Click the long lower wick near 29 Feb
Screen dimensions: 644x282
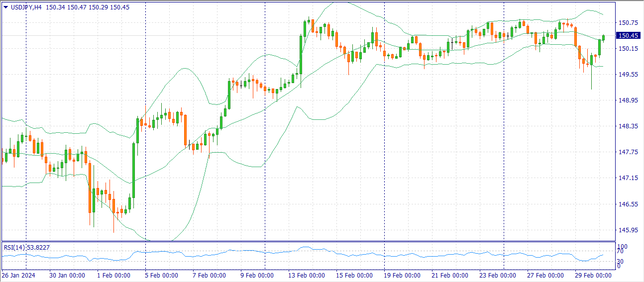click(591, 80)
